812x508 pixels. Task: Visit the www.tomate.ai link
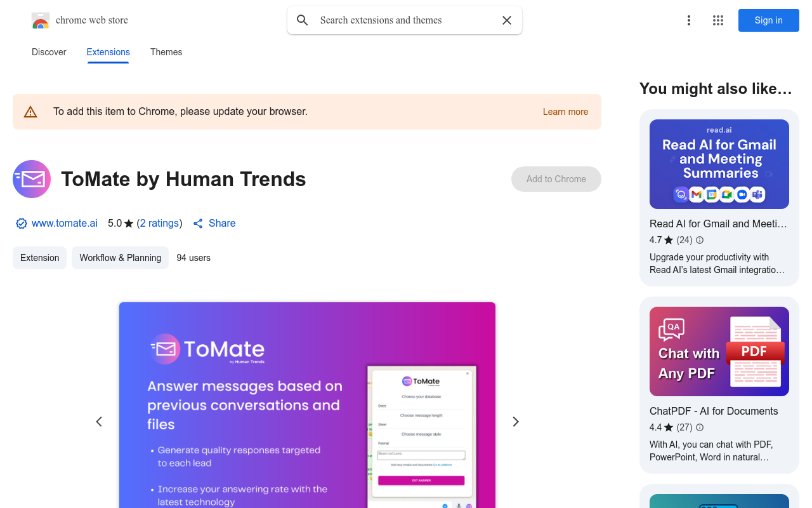65,224
